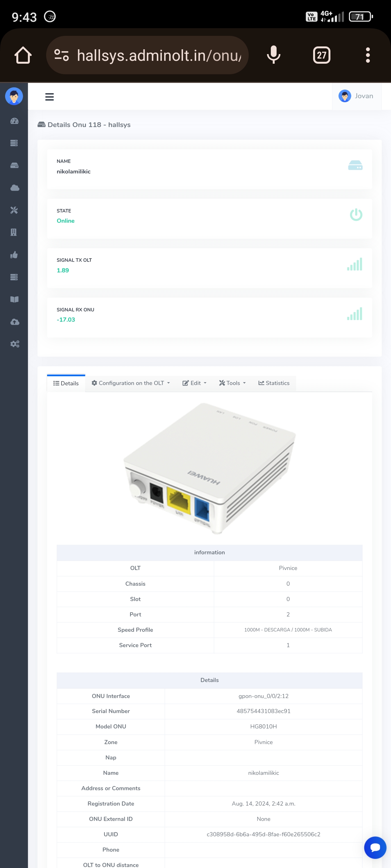Open the Jovan user profile menu

[x=356, y=96]
